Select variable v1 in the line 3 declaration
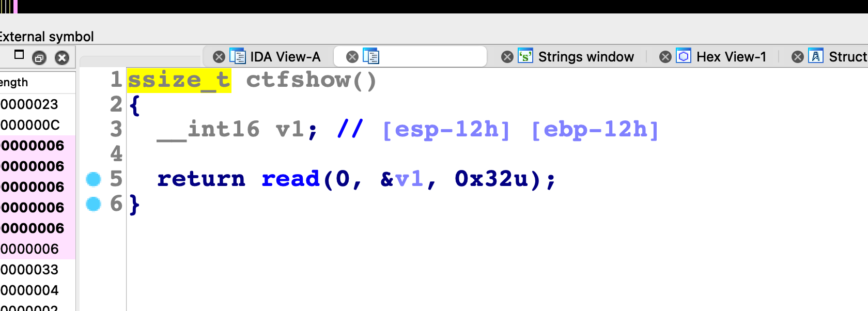 290,130
